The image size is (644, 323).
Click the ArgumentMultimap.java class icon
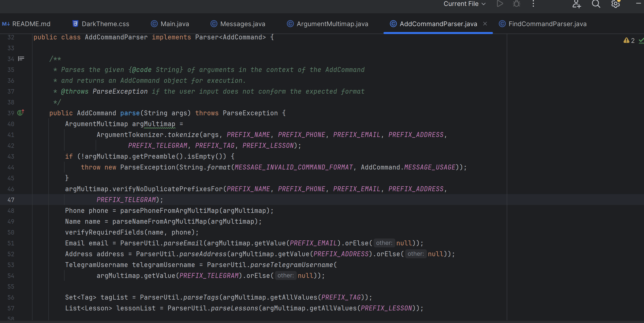pyautogui.click(x=290, y=24)
